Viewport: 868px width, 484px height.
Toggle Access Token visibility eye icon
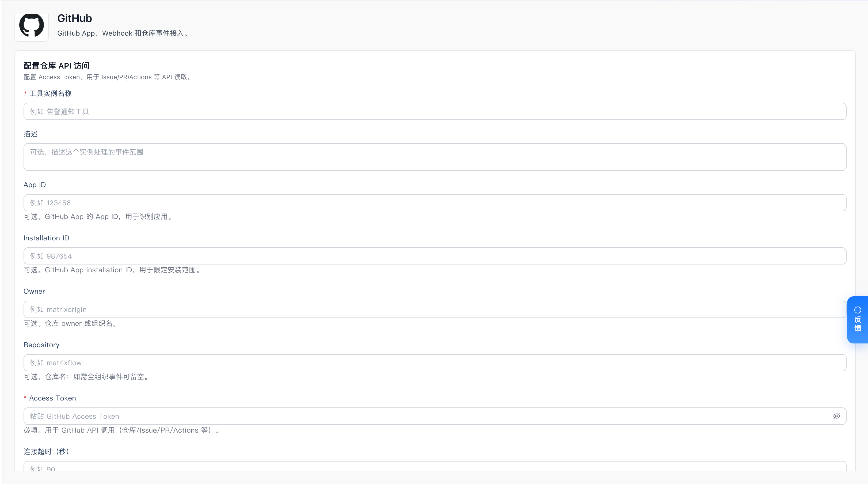pyautogui.click(x=836, y=416)
